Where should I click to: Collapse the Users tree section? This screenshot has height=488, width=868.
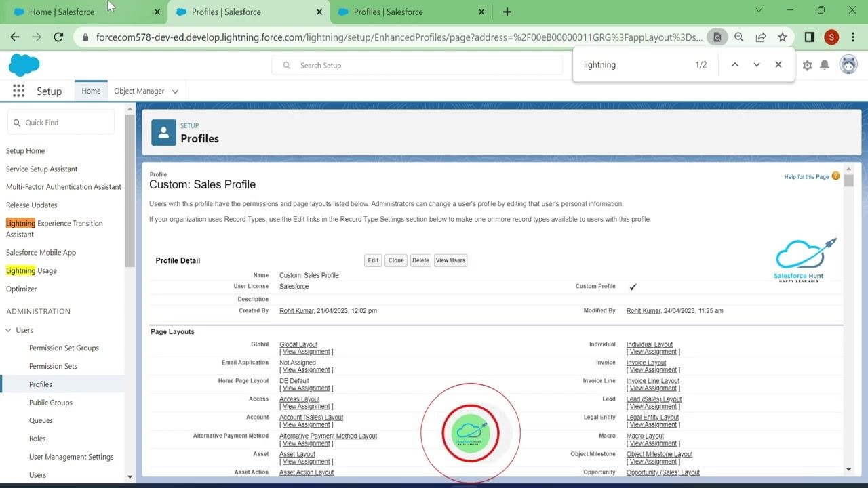tap(9, 330)
